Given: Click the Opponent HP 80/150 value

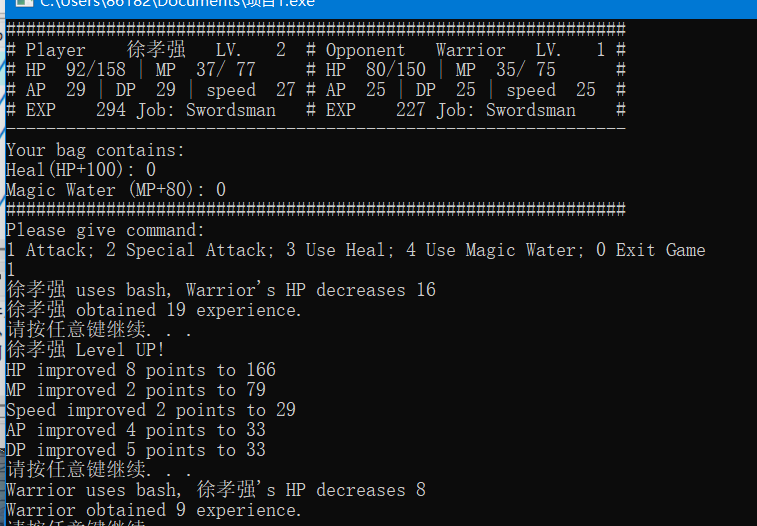Looking at the screenshot, I should (x=395, y=69).
